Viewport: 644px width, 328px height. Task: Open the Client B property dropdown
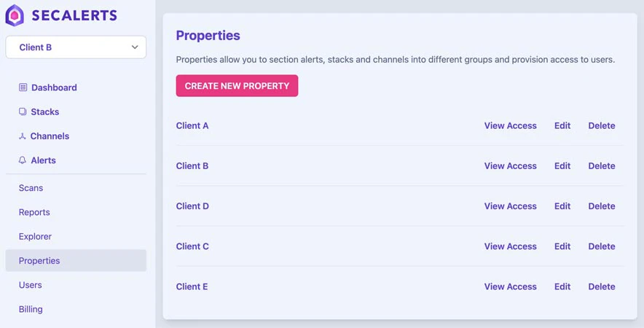coord(76,47)
